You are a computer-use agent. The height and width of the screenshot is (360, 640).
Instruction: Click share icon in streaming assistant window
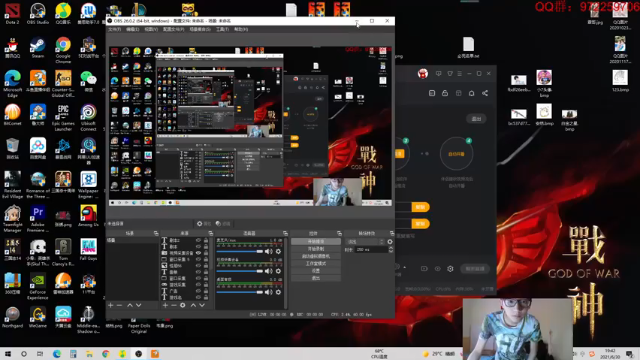485,93
